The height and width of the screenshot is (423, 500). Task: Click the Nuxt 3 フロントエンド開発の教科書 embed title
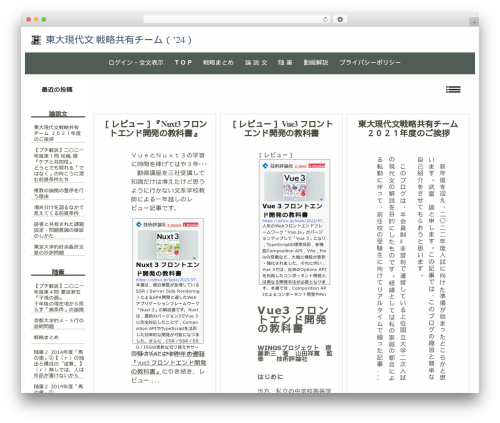point(168,269)
